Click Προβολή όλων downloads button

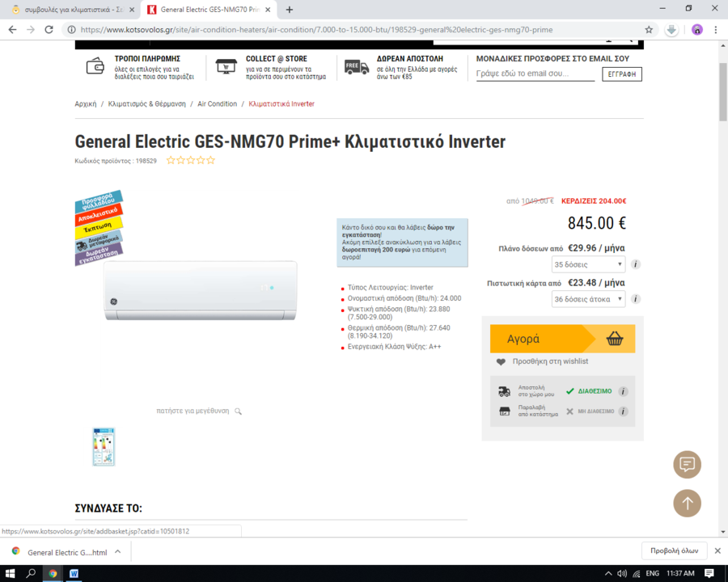pos(674,551)
